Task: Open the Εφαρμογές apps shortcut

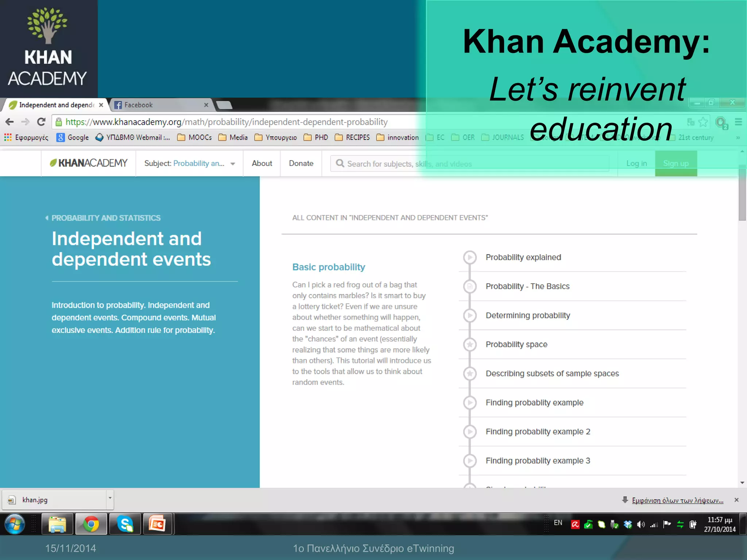Action: pyautogui.click(x=26, y=137)
